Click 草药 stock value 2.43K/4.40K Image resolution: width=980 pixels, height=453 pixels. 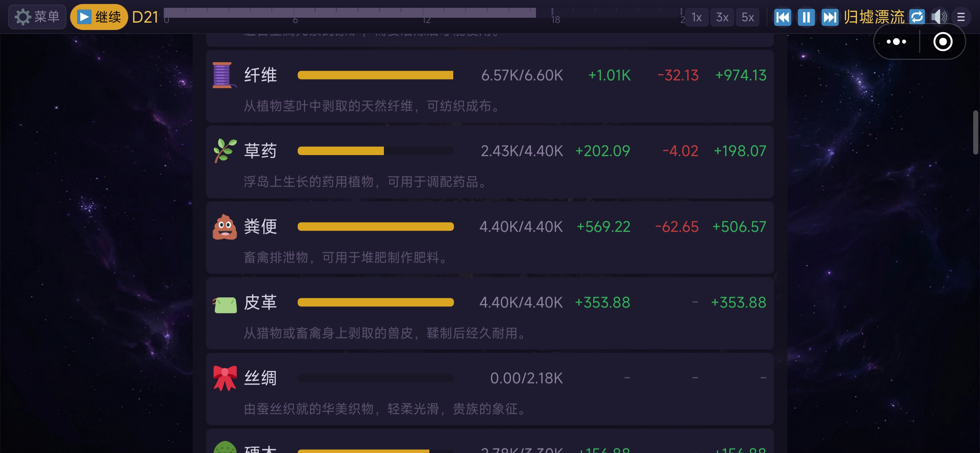click(522, 151)
